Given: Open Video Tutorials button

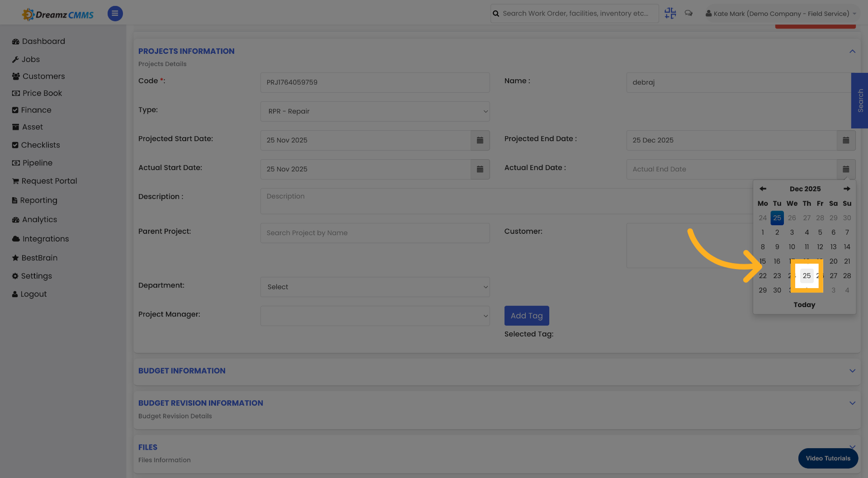Looking at the screenshot, I should coord(828,458).
